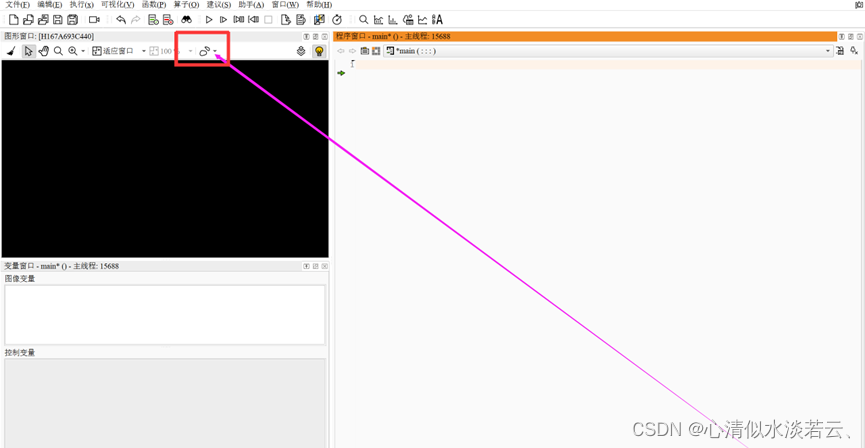Open the 执行(x) menu

(82, 4)
